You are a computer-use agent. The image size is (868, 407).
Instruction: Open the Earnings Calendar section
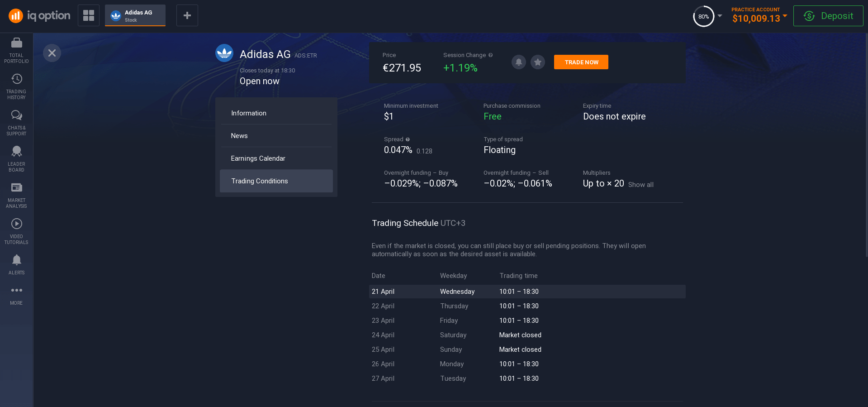coord(276,158)
